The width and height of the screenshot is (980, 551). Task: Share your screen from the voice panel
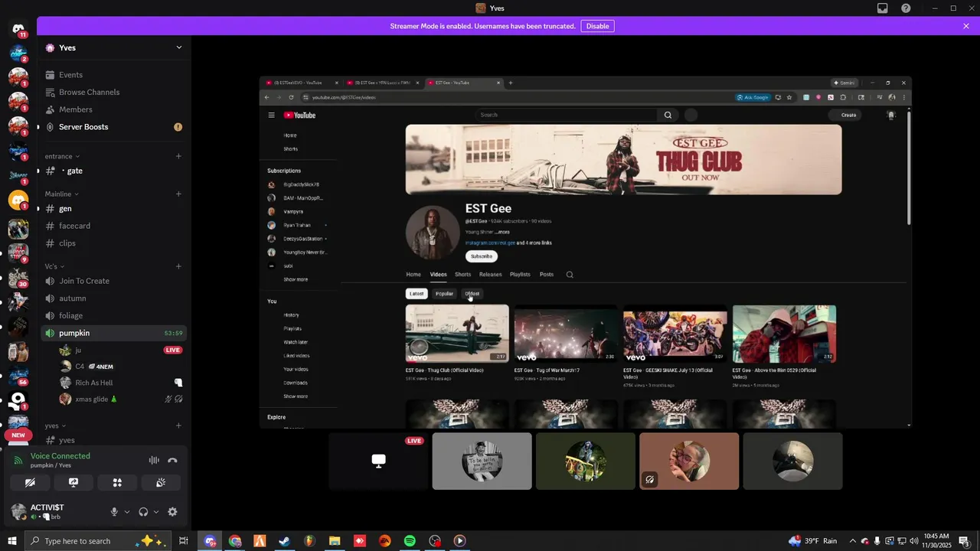[73, 483]
